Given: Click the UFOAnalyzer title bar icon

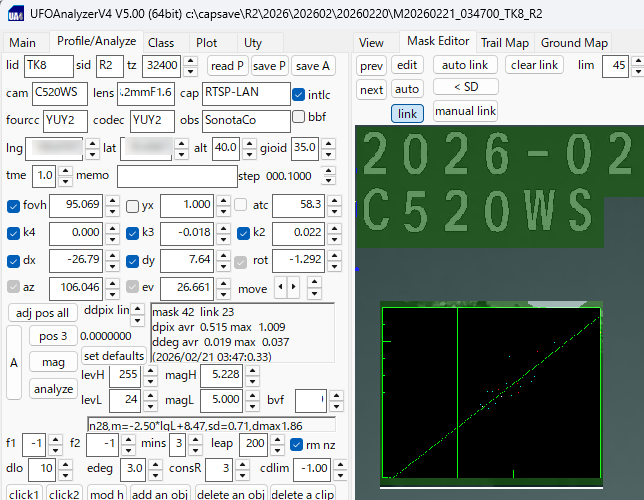Looking at the screenshot, I should point(16,14).
